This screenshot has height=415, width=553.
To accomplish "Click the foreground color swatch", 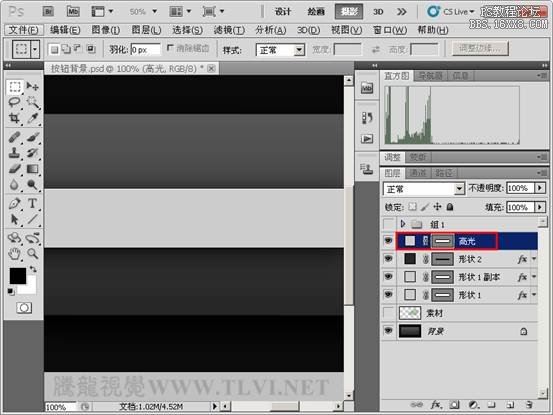I will 18,276.
